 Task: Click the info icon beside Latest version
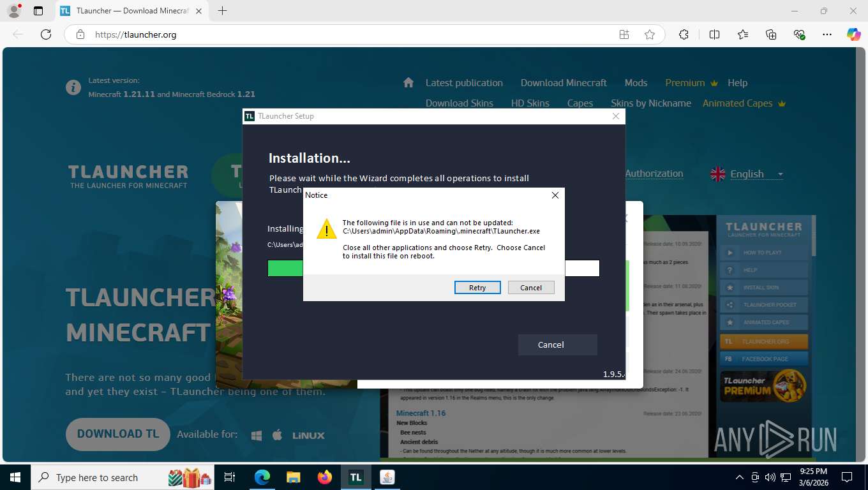[x=73, y=87]
